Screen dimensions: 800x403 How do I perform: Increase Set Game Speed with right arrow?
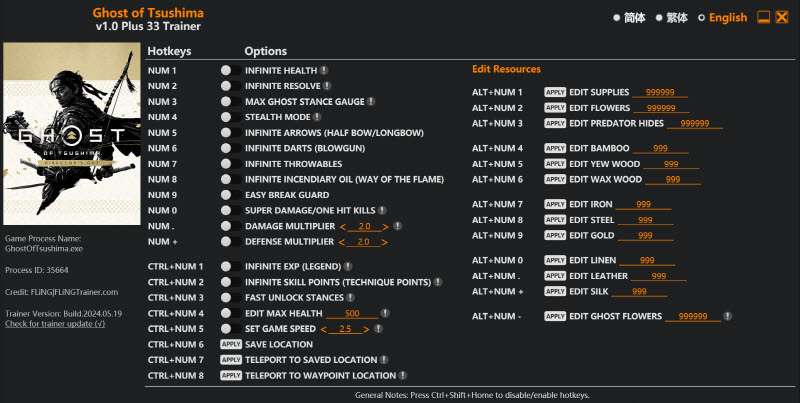click(363, 329)
